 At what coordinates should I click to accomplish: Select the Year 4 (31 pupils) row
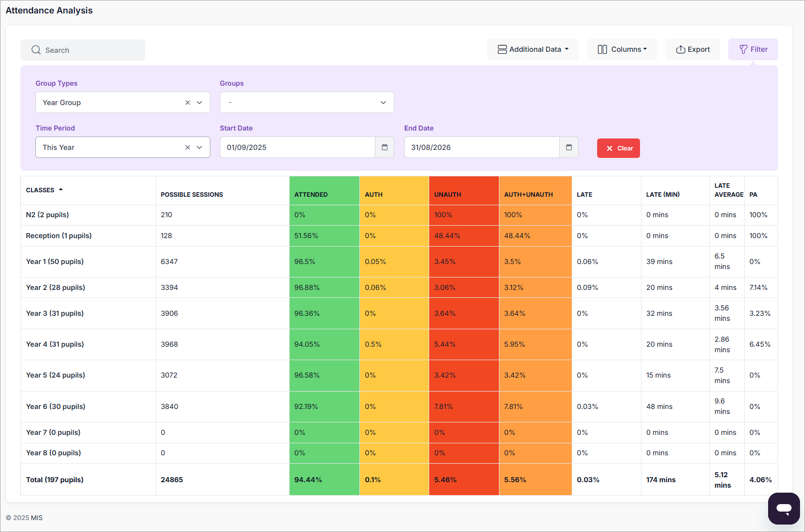(x=55, y=344)
